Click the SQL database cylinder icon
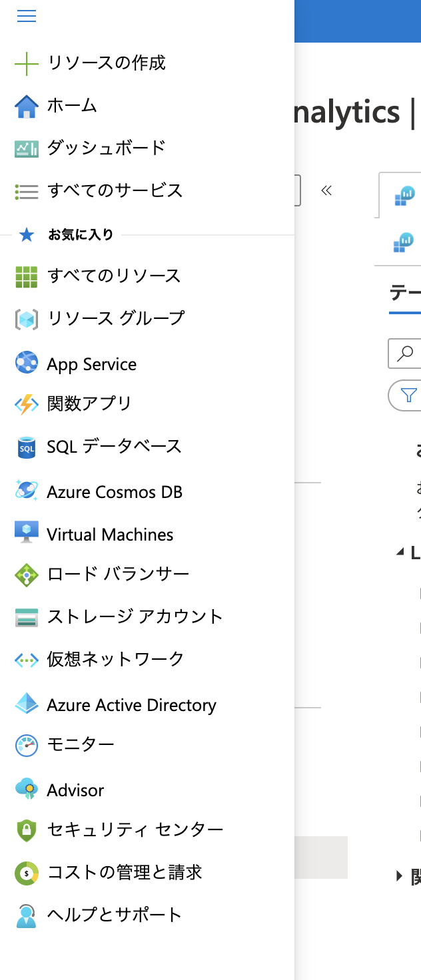Image resolution: width=421 pixels, height=980 pixels. 27,447
